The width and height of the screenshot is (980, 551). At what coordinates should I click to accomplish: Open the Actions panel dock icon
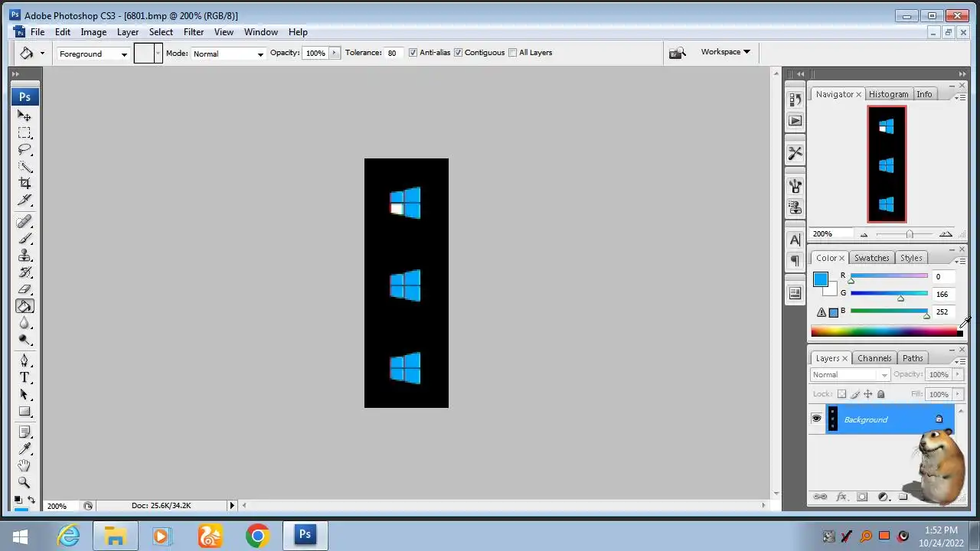tap(795, 121)
